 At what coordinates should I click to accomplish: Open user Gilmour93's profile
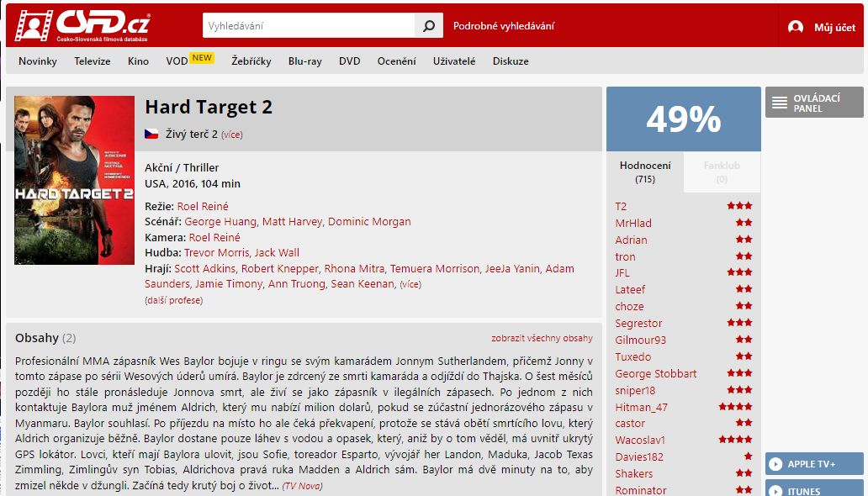(x=640, y=340)
